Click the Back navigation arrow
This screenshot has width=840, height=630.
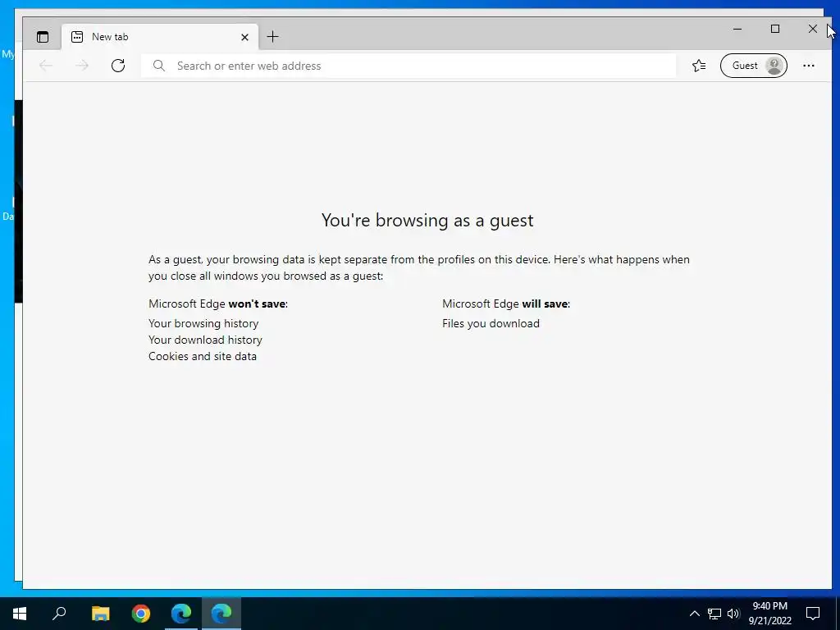coord(46,66)
